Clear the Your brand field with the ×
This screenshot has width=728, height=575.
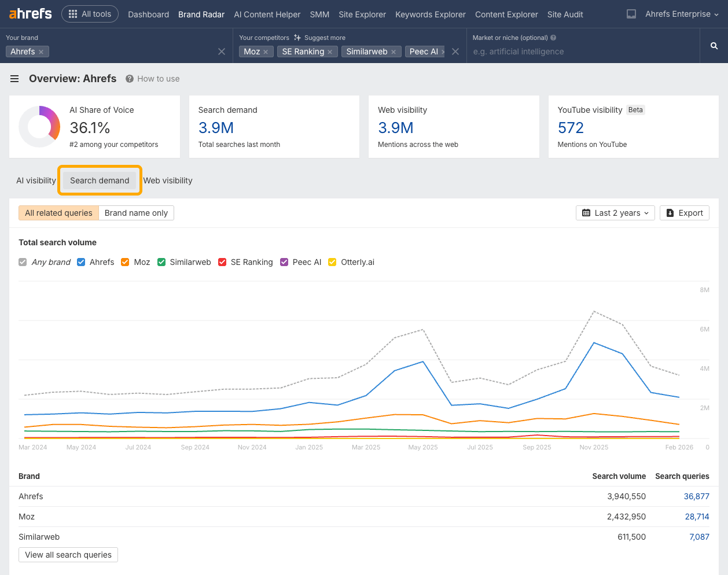(222, 51)
